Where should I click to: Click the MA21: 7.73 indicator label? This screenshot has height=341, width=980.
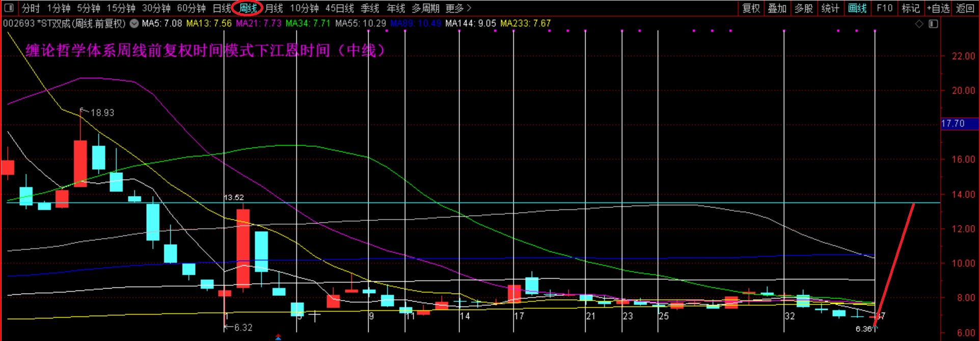259,23
